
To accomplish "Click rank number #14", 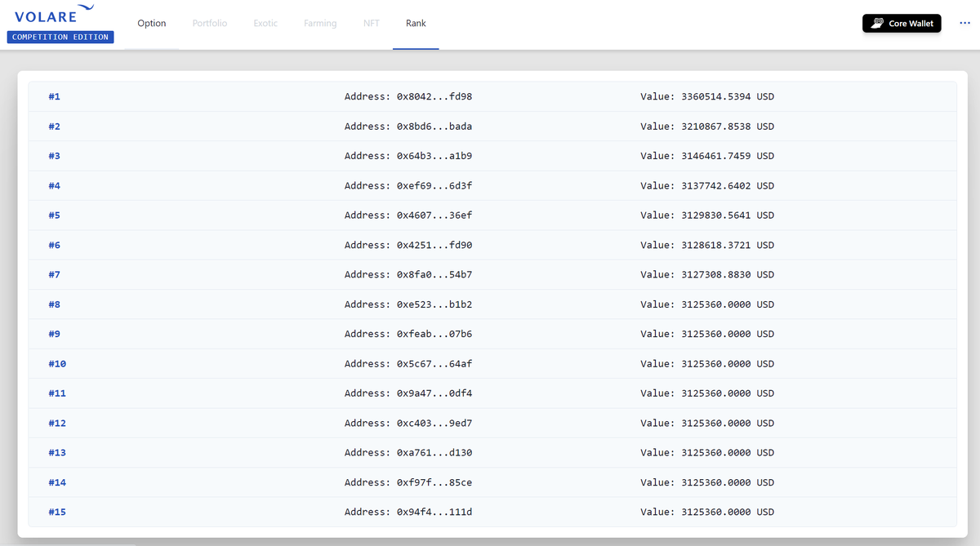I will 57,482.
